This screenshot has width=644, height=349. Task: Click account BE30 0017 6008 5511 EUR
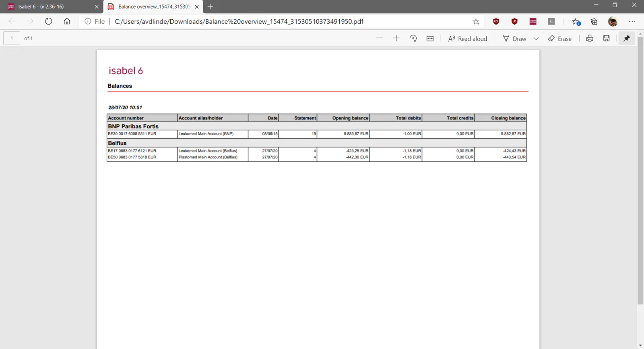[132, 134]
